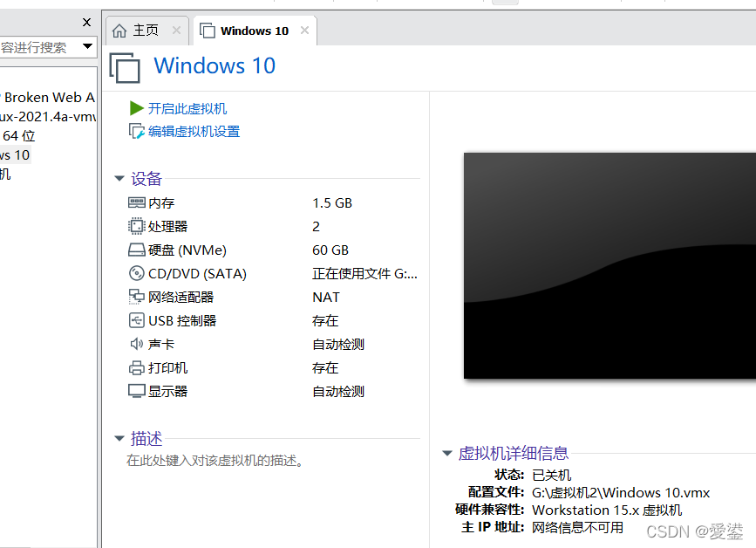Screen dimensions: 756x548
Task: Select the 64 位 item in library
Action: click(x=18, y=136)
